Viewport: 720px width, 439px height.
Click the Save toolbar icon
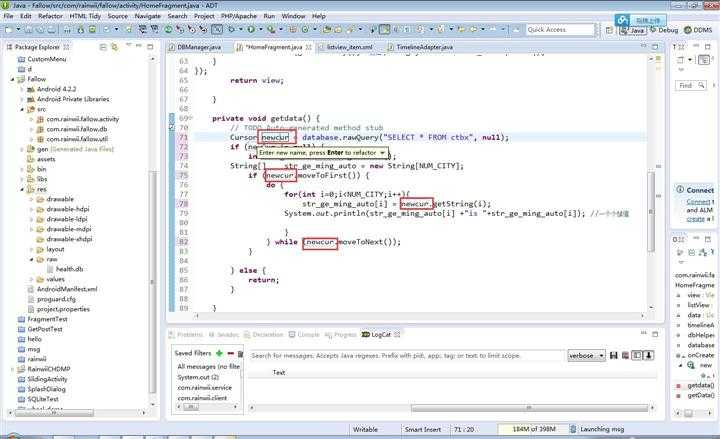tap(29, 30)
